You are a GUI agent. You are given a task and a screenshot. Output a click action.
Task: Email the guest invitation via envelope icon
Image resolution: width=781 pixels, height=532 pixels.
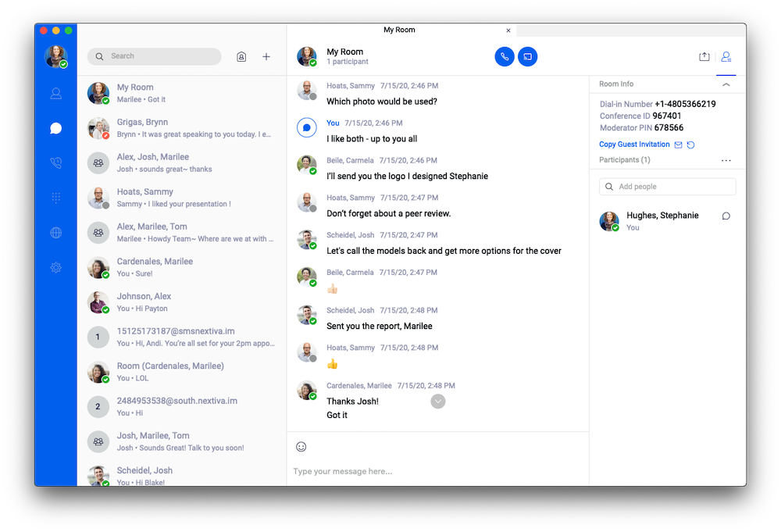[678, 145]
